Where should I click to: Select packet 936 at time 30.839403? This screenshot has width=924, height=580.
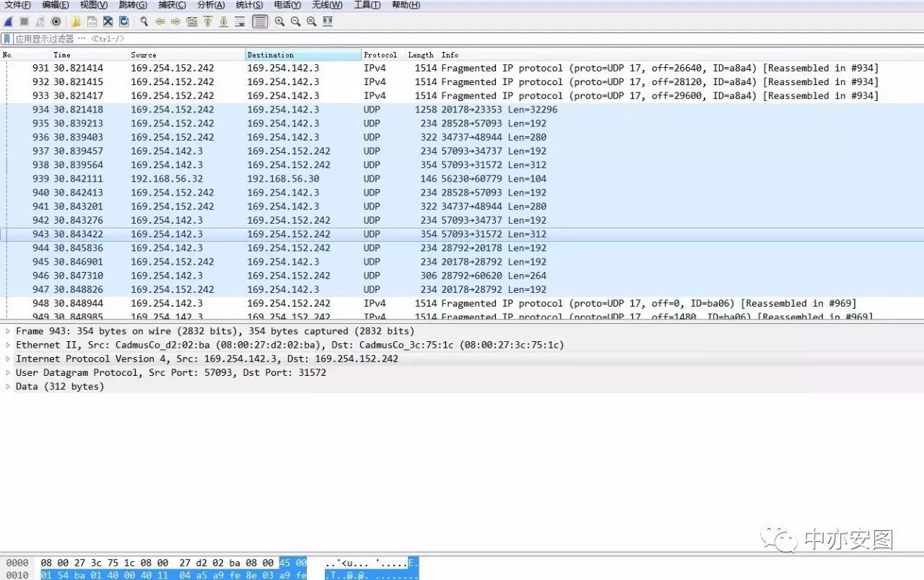click(462, 137)
